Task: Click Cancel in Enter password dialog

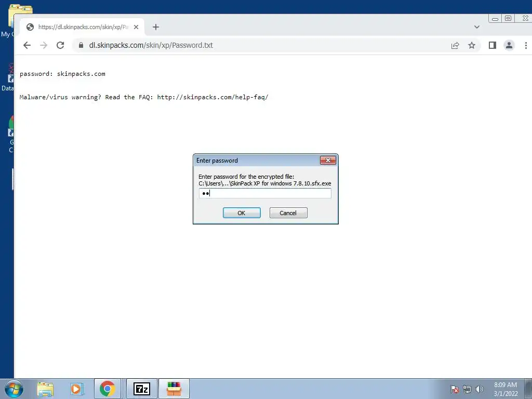Action: [288, 212]
